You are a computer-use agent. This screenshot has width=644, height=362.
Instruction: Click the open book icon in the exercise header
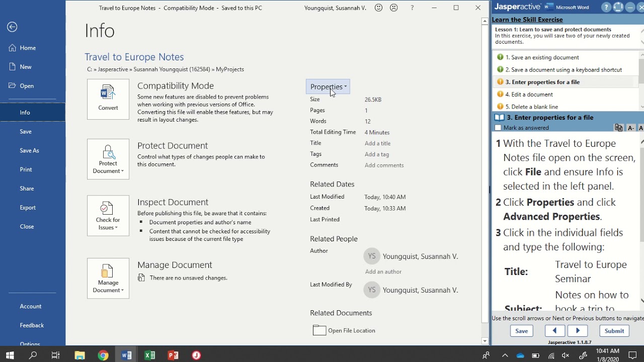point(499,118)
